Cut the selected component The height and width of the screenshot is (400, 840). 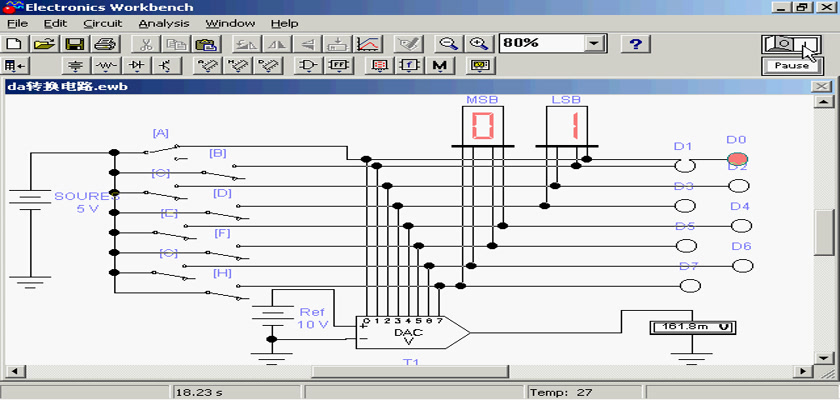[146, 43]
